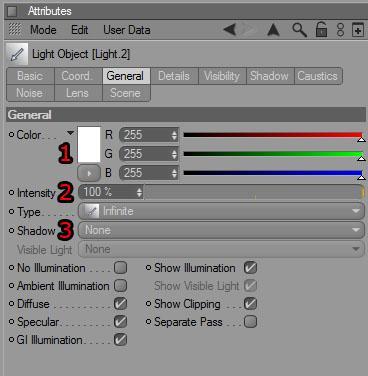Open the User Data menu
The width and height of the screenshot is (368, 376).
pos(127,30)
